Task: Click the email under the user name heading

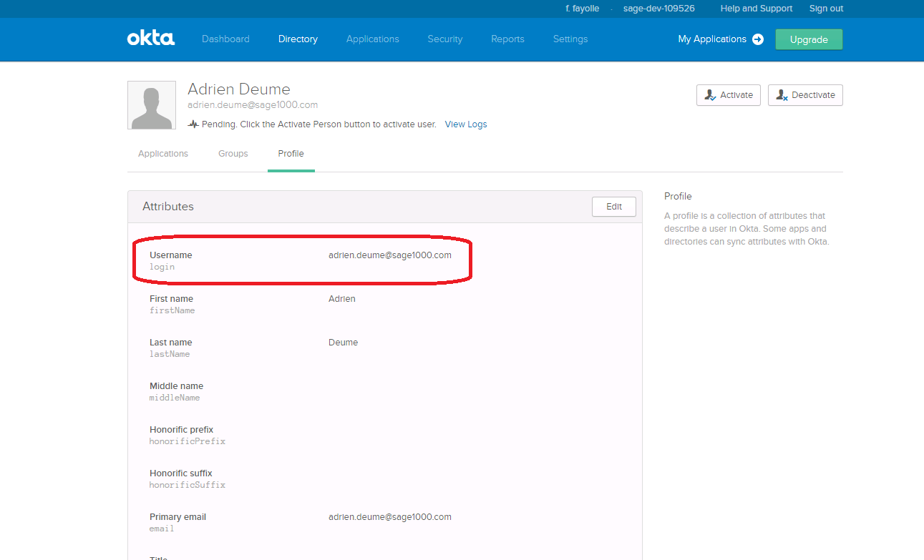Action: 253,105
